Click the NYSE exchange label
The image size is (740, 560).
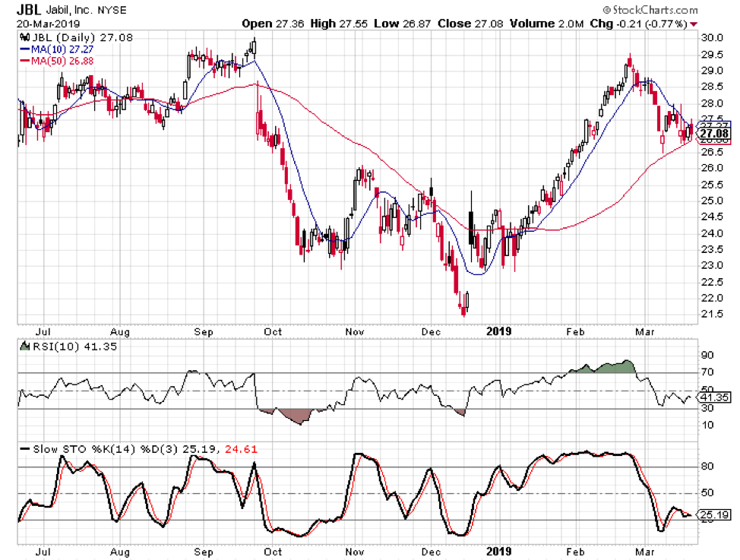(x=112, y=10)
